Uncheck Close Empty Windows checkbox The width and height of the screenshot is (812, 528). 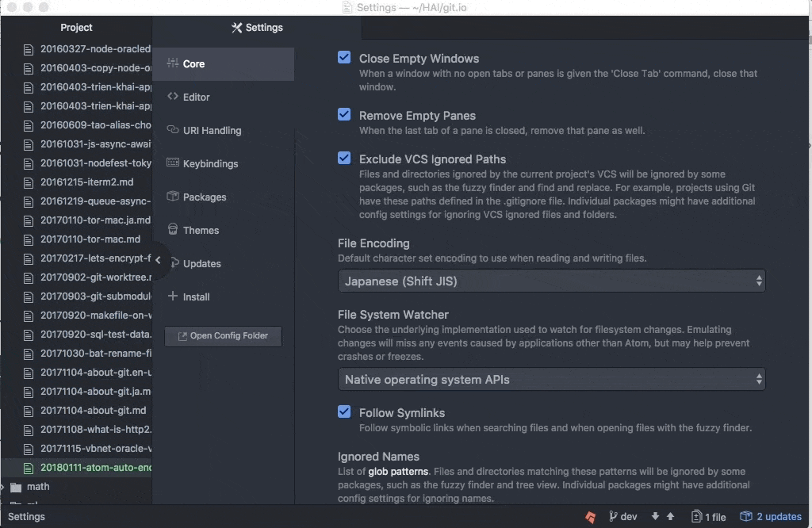coord(344,57)
